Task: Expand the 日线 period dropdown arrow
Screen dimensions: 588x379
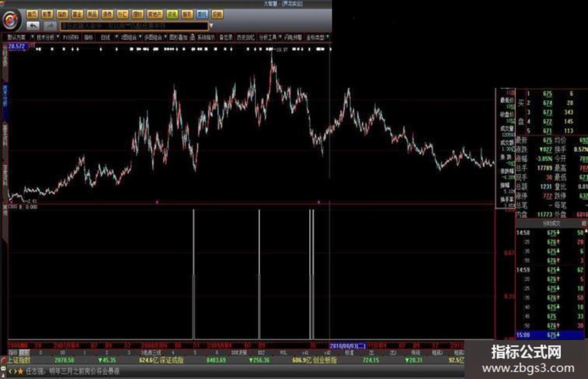Action: [116, 37]
